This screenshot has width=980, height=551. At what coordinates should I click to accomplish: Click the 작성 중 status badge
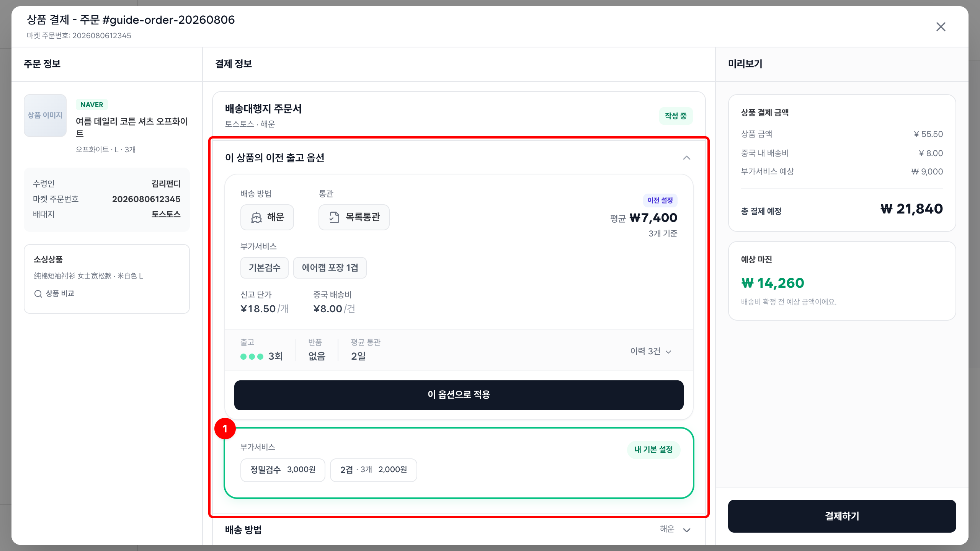click(676, 116)
